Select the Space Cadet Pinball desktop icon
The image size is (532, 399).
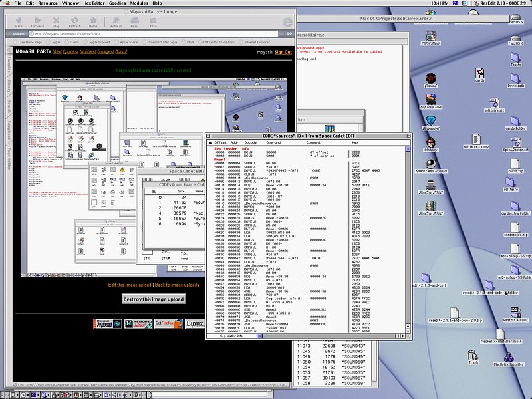pyautogui.click(x=430, y=164)
